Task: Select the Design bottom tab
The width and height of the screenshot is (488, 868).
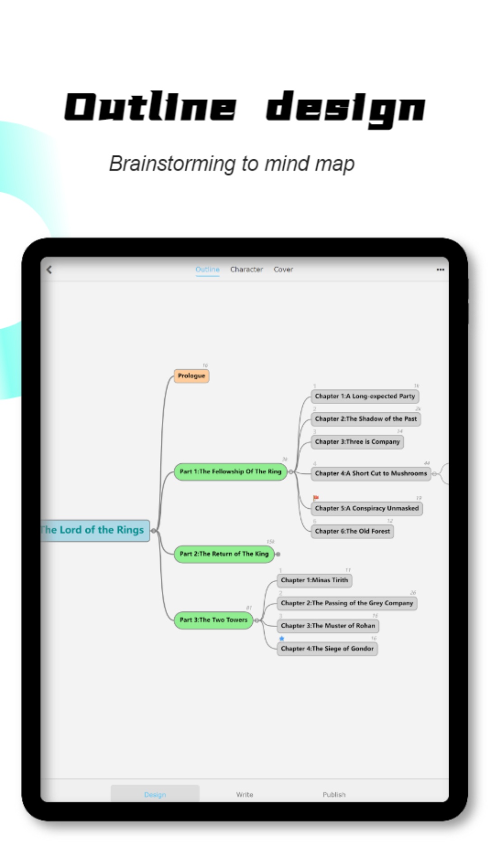Action: pos(155,794)
